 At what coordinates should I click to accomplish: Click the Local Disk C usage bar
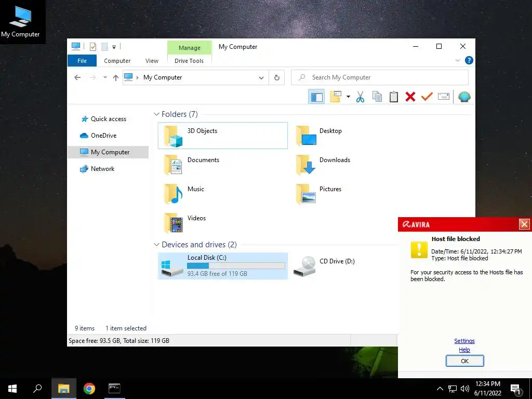click(236, 265)
